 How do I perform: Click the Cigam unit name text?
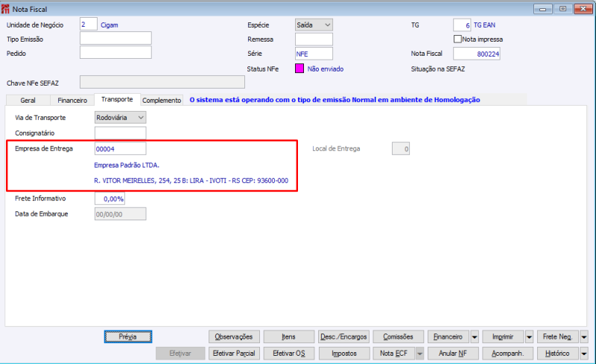click(110, 25)
